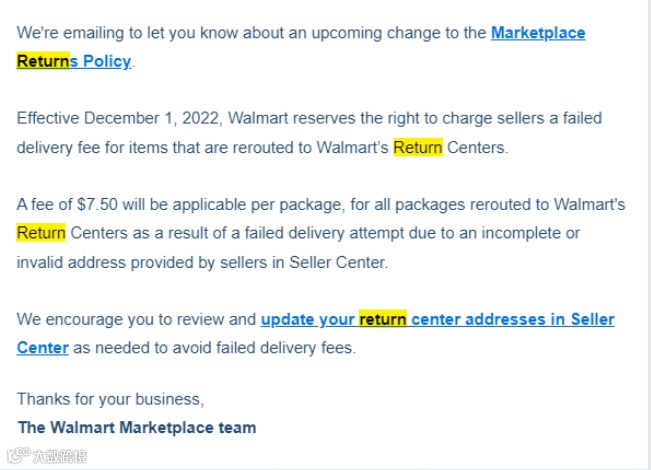Click the words Seller Center in the plain text

[338, 262]
